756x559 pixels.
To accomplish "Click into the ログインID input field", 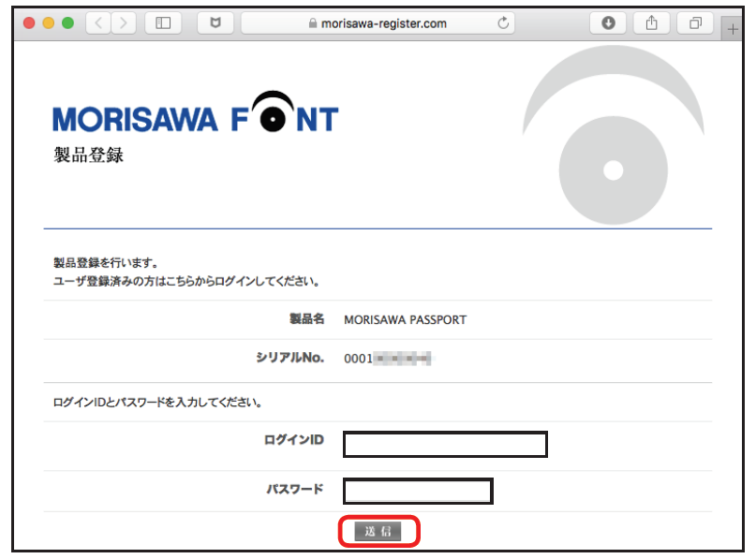I will (x=445, y=444).
